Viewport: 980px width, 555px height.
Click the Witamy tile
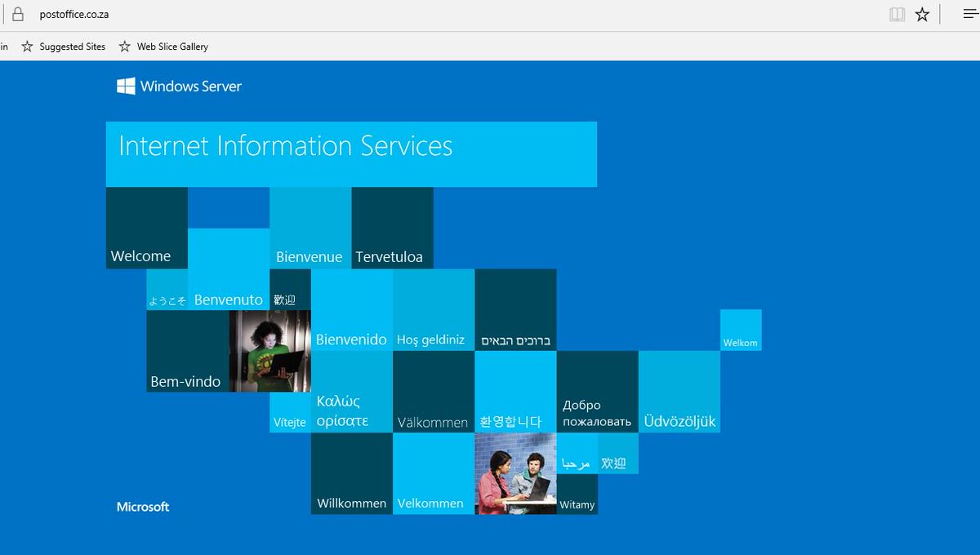(577, 494)
